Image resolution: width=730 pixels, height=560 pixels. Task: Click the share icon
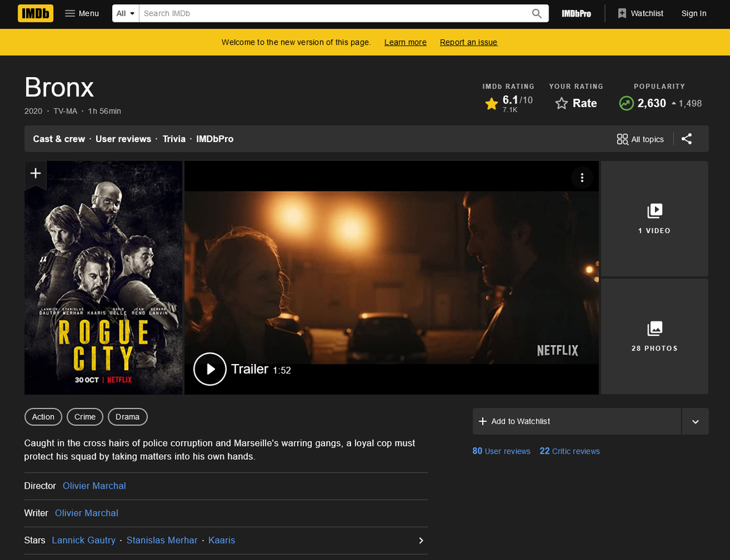[687, 139]
